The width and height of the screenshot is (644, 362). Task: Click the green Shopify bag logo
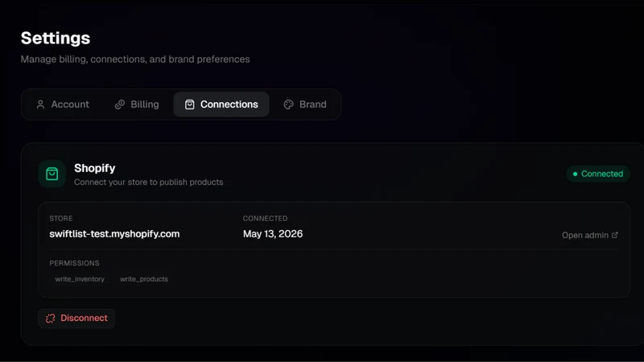pyautogui.click(x=52, y=174)
